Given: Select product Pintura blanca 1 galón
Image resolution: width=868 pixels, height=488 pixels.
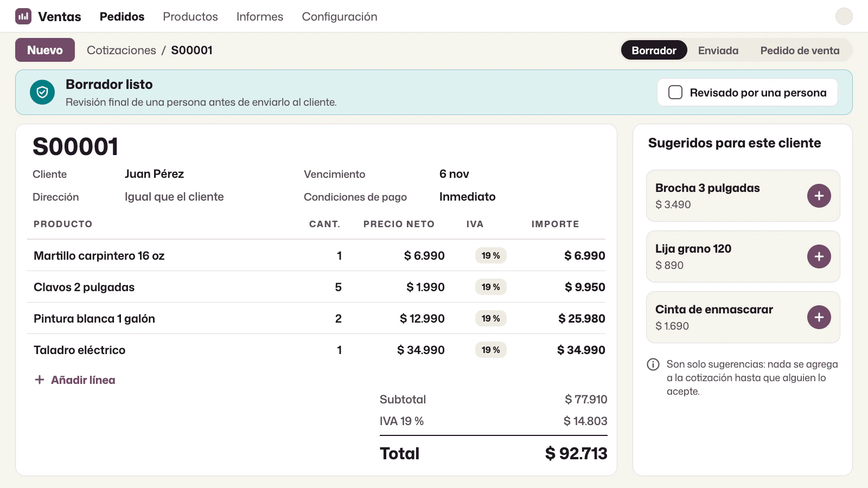Looking at the screenshot, I should tap(94, 318).
